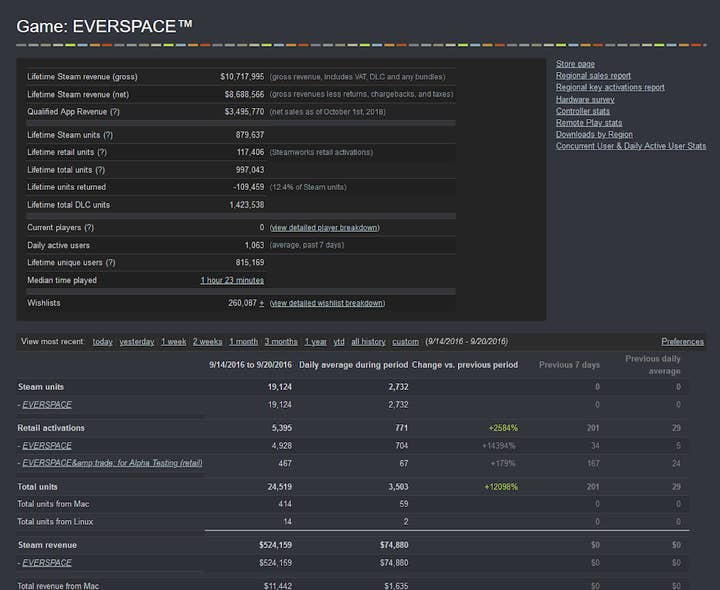Viewport: 720px width, 590px height.
Task: Select the 'today' time range
Action: tap(102, 342)
